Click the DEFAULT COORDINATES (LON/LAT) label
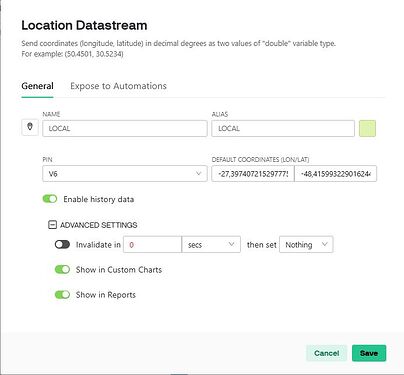The width and height of the screenshot is (404, 375). [x=260, y=159]
